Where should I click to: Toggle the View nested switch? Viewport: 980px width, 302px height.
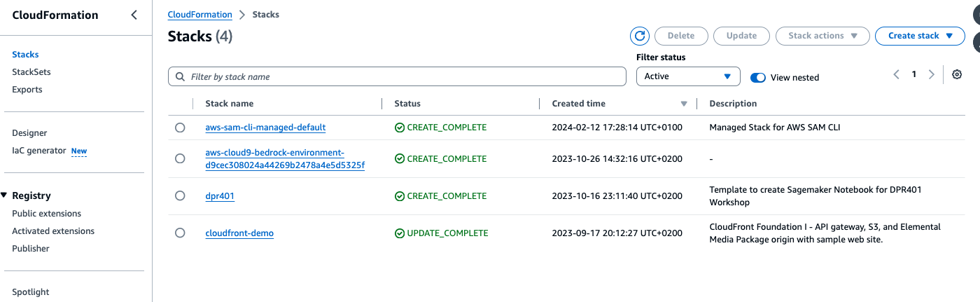point(757,77)
